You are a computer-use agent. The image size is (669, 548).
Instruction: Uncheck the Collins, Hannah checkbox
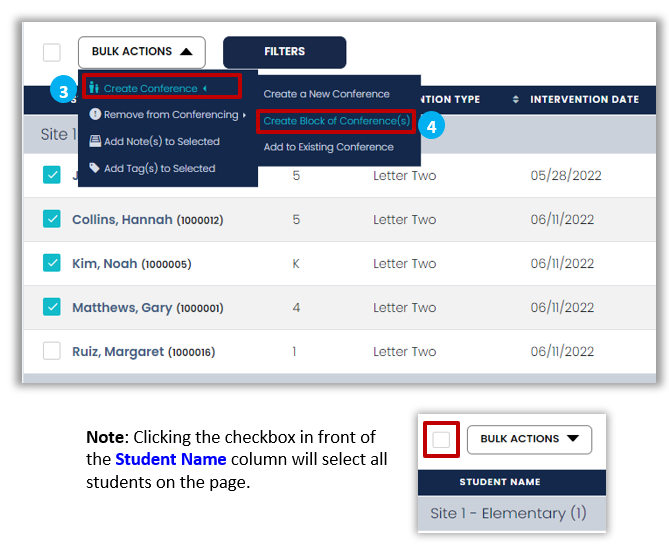tap(52, 219)
